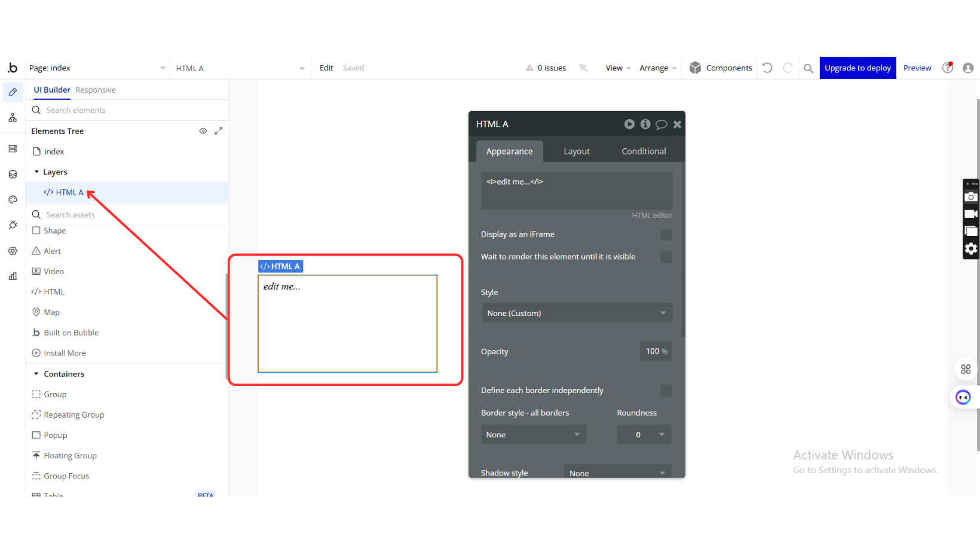980x552 pixels.
Task: Click the Bubble logo icon
Action: (x=13, y=68)
